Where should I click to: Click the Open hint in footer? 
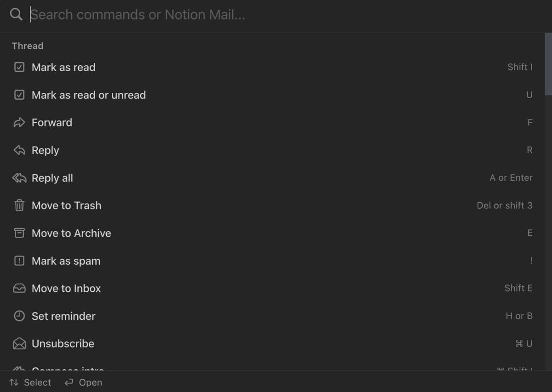[83, 382]
